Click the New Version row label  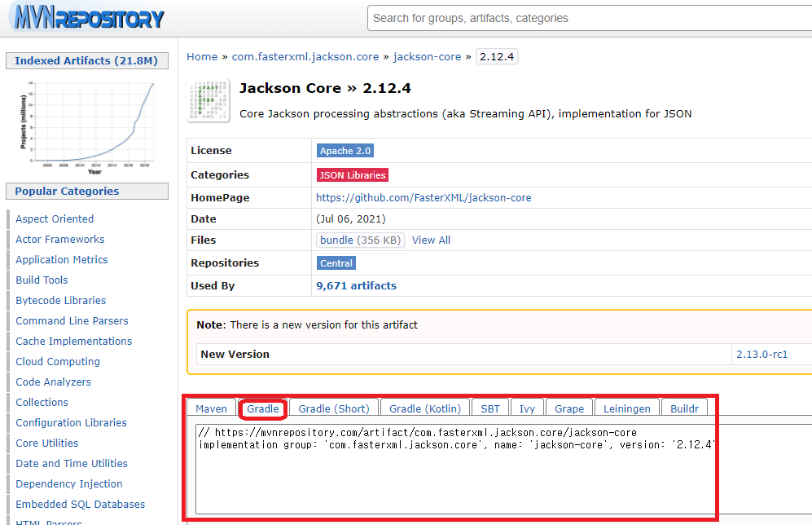235,354
